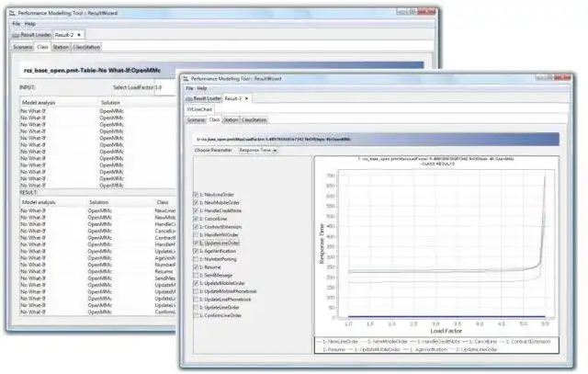Check the UpdateMobilePhonebook class checkbox
The height and width of the screenshot is (374, 588).
click(196, 291)
